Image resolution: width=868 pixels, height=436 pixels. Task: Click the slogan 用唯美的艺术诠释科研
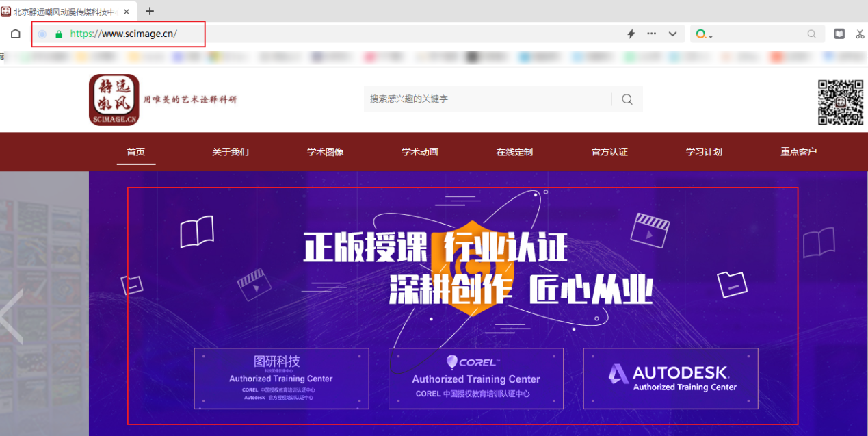pos(190,100)
